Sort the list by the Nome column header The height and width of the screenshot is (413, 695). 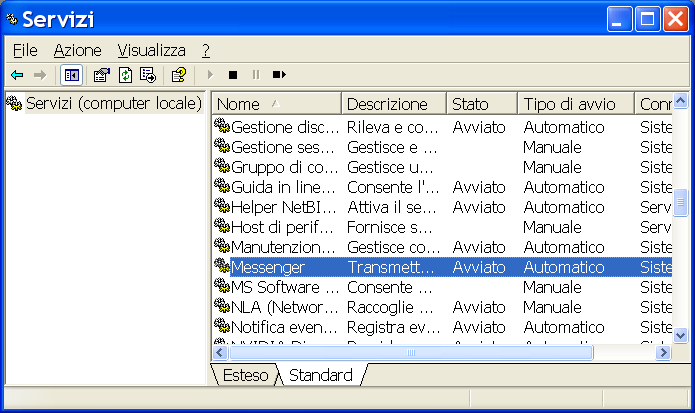tap(276, 104)
